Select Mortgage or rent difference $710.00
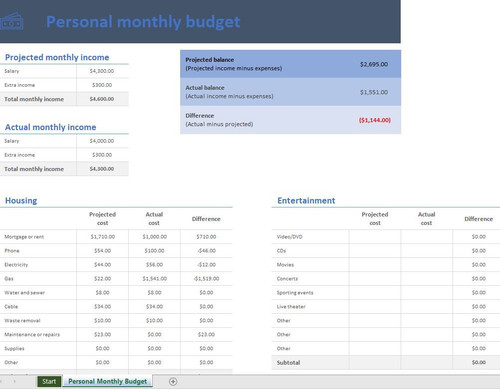 pos(206,237)
